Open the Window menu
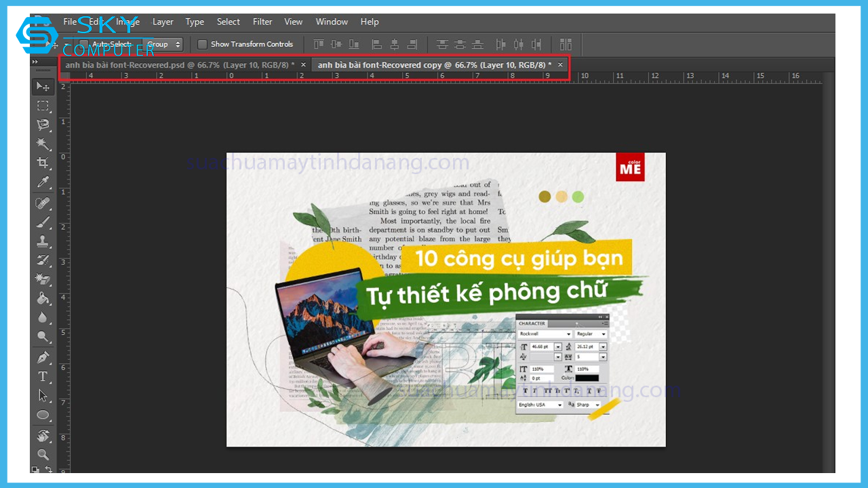Image resolution: width=868 pixels, height=488 pixels. click(x=332, y=22)
